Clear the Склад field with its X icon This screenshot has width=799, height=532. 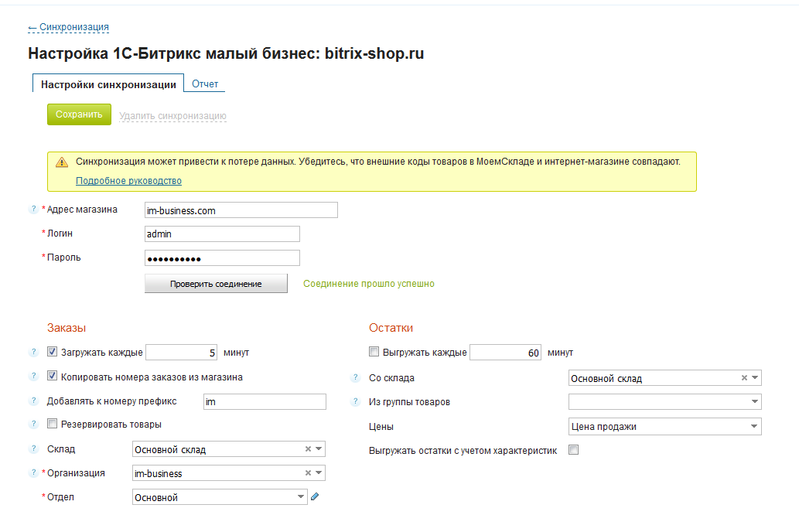point(308,449)
